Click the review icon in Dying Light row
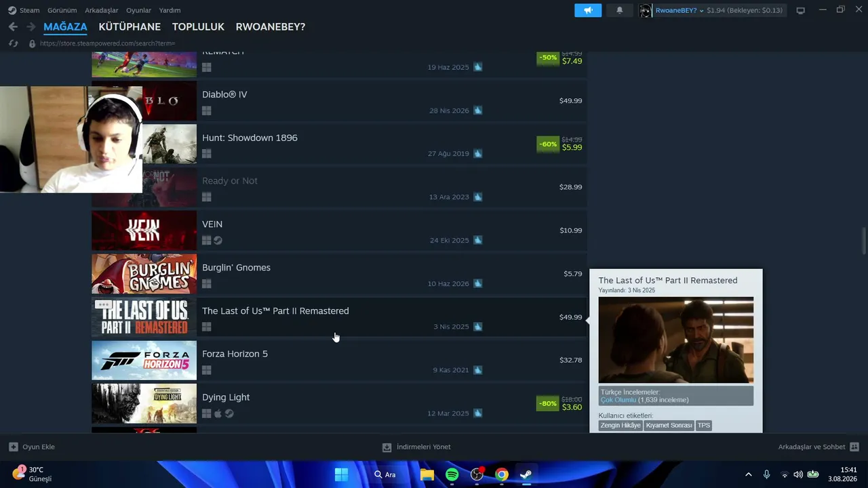Image resolution: width=868 pixels, height=488 pixels. pos(478,413)
